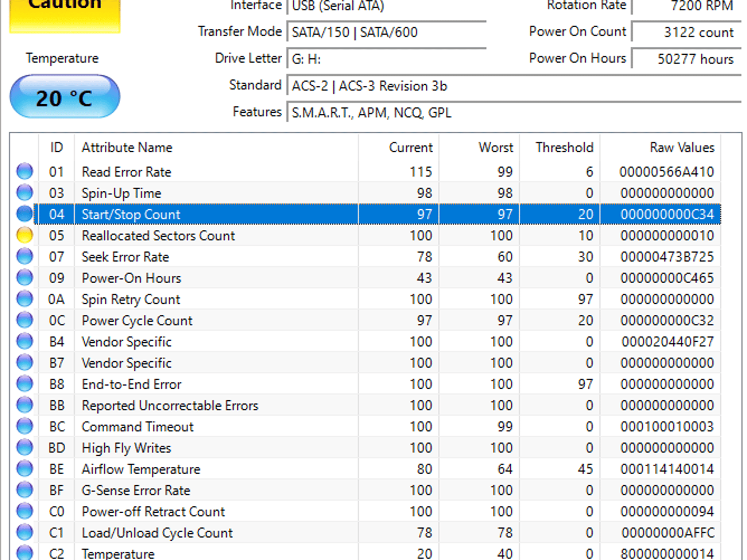Select the Power-off Retract Count attribute name
The width and height of the screenshot is (747, 560).
click(x=153, y=512)
